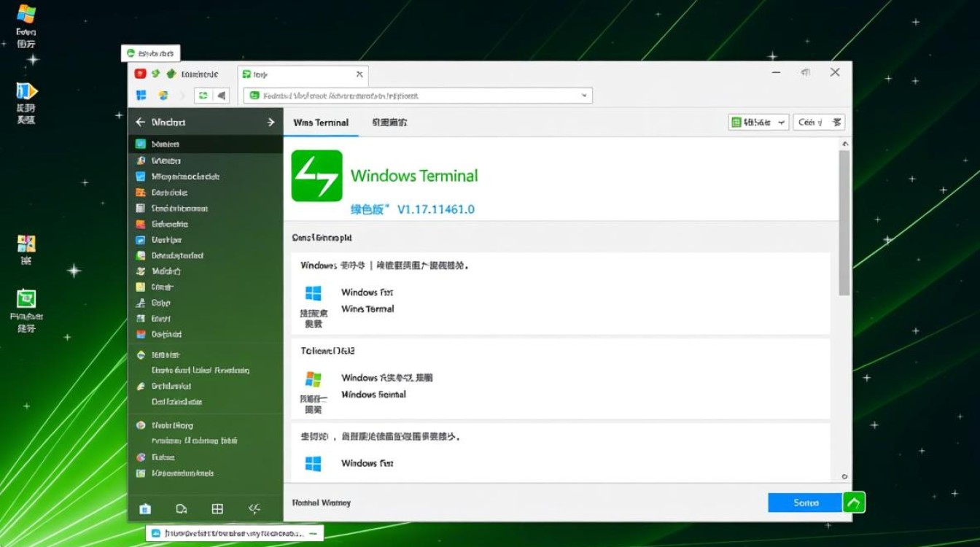Open the Windows logo icon under the tab bar
980x547 pixels.
click(x=140, y=95)
